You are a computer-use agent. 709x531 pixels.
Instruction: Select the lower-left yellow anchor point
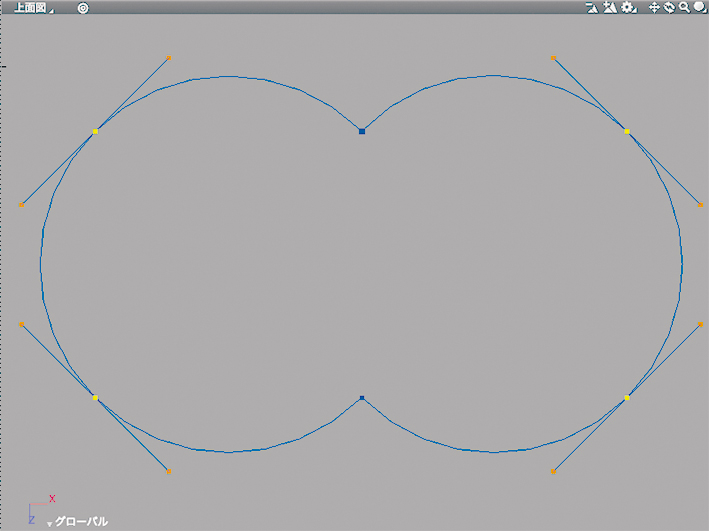95,398
